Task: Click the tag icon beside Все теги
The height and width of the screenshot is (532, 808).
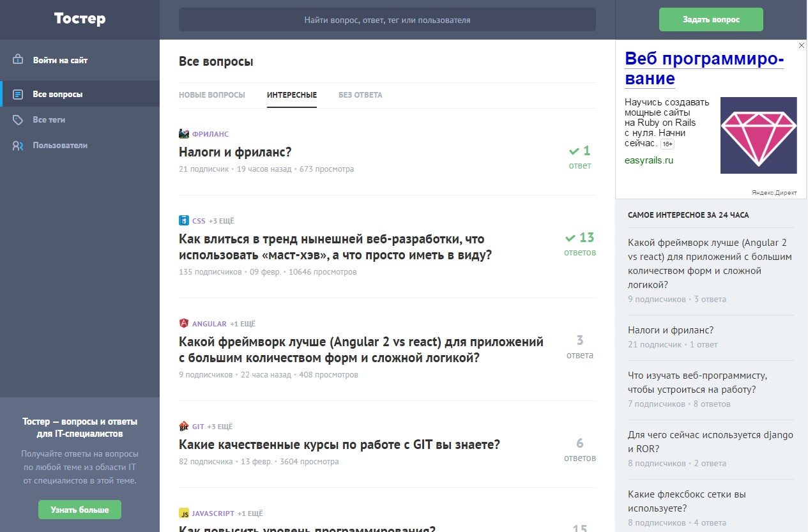Action: [x=18, y=119]
